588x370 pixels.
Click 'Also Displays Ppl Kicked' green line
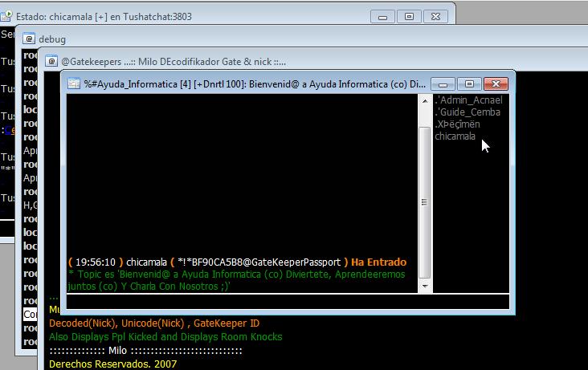point(165,336)
